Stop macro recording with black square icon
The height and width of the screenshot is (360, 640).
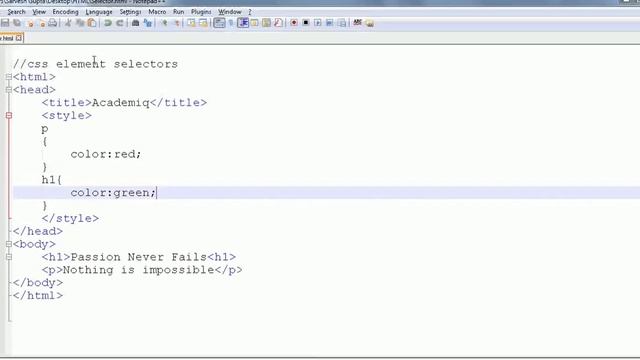(x=306, y=23)
